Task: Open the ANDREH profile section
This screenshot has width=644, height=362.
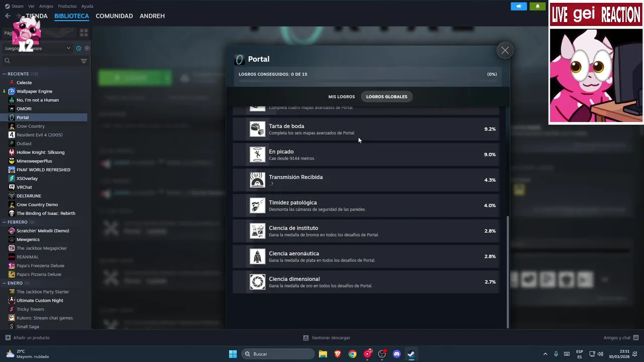Action: point(152,16)
